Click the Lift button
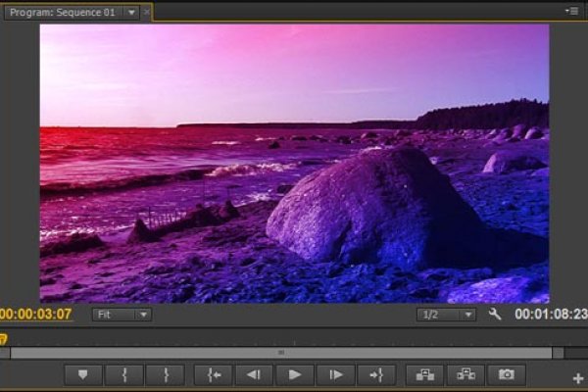 [x=424, y=374]
